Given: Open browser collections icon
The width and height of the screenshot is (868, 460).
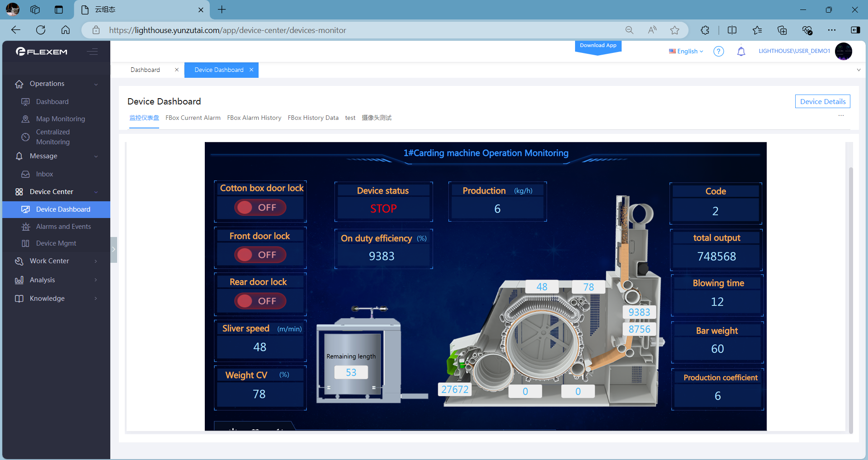Looking at the screenshot, I should click(782, 30).
